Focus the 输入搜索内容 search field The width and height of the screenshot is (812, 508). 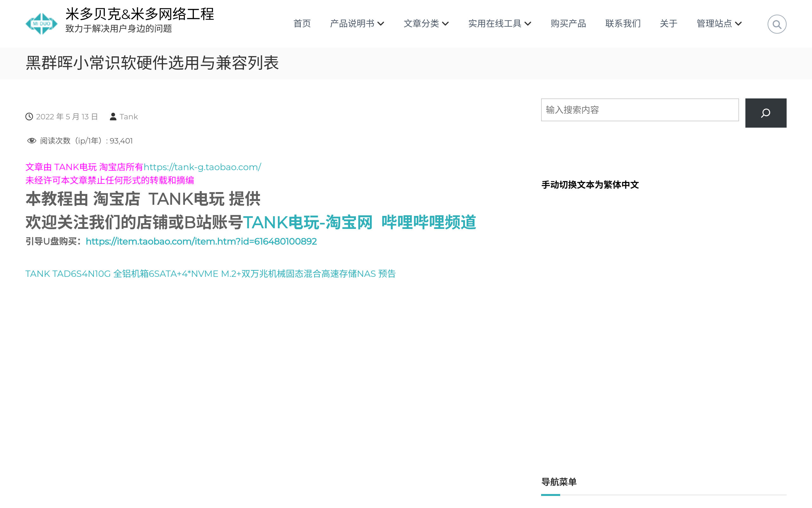click(x=639, y=110)
